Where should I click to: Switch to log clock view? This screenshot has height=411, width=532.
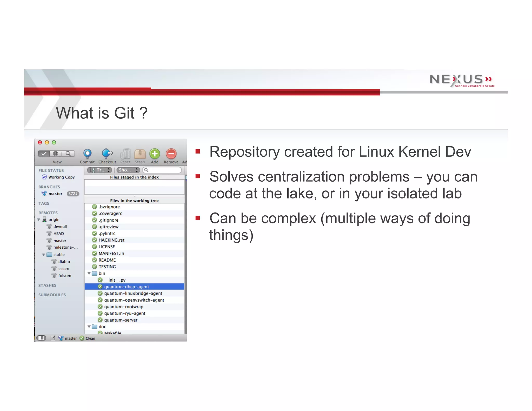pos(56,154)
